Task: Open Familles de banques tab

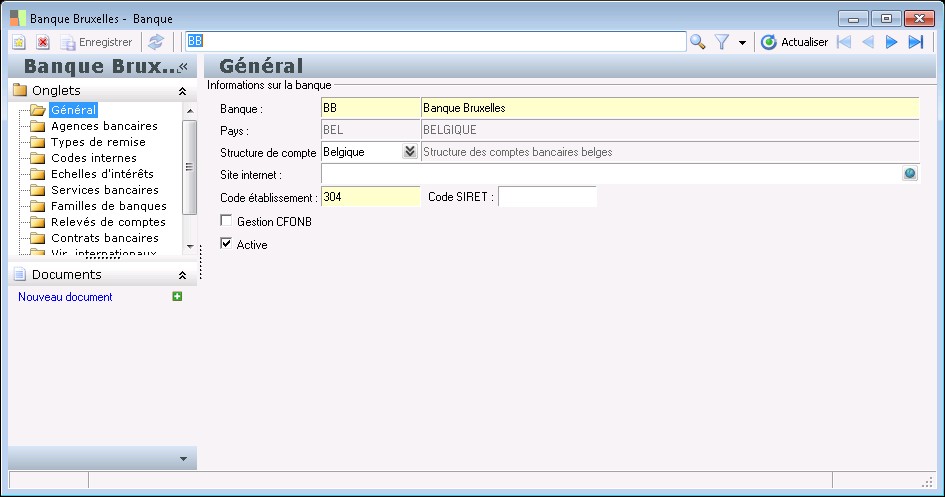Action: coord(108,205)
